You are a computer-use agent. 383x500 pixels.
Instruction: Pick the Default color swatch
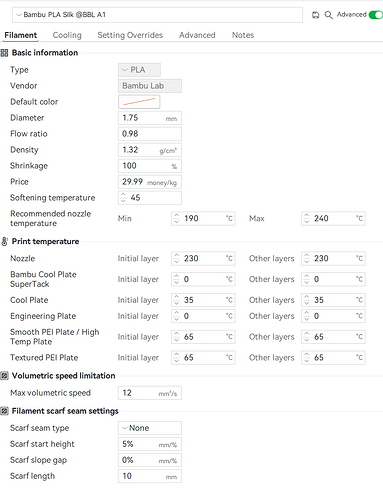tap(139, 102)
